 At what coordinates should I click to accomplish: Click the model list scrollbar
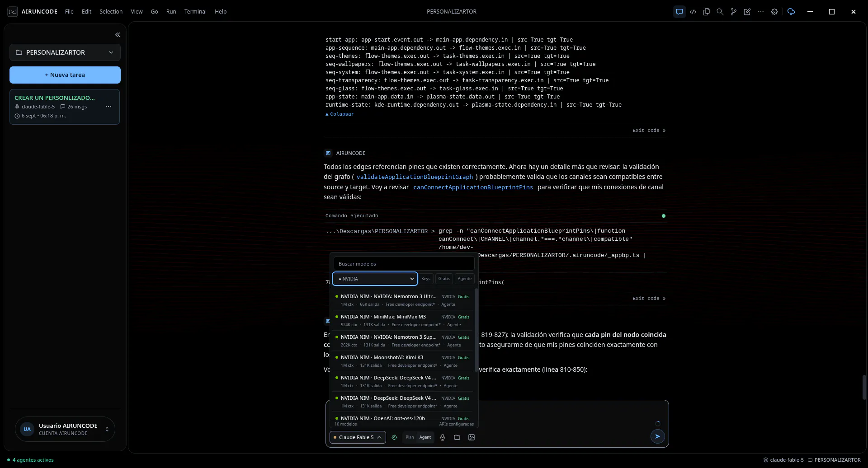tap(476, 330)
